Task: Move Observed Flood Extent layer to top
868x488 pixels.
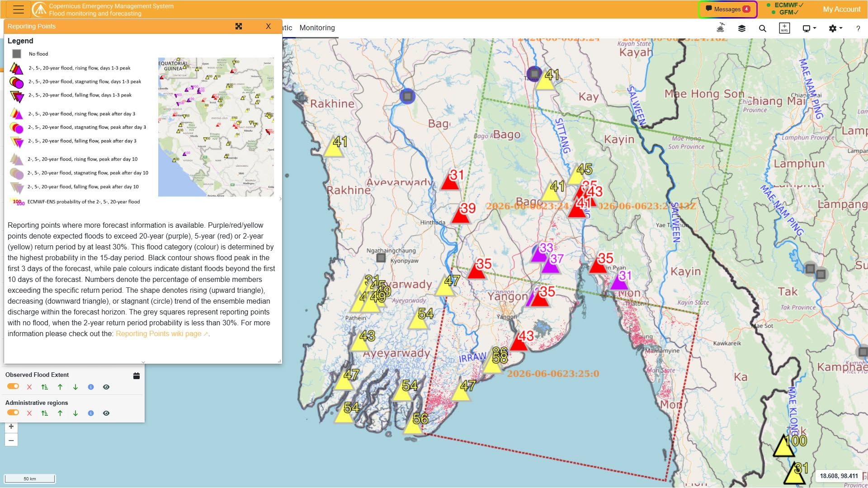Action: [x=44, y=387]
